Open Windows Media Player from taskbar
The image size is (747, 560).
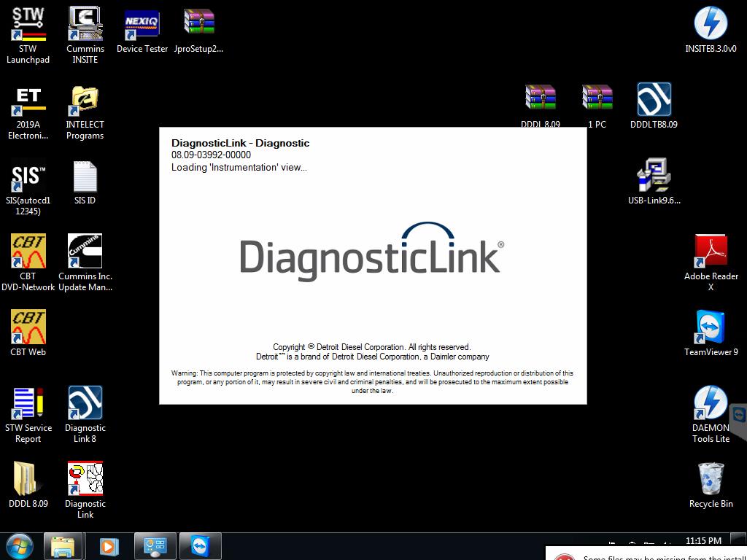pos(109,546)
